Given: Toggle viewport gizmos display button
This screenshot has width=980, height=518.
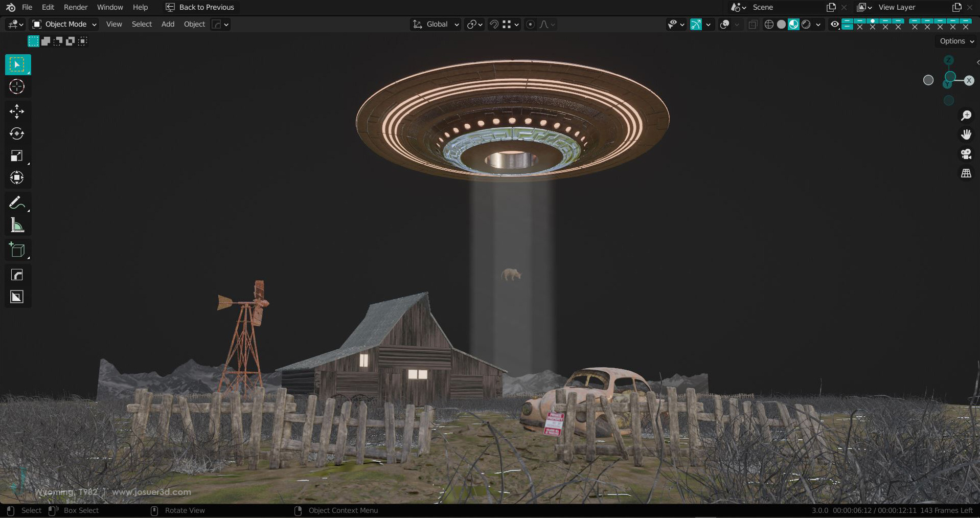Looking at the screenshot, I should pos(696,24).
